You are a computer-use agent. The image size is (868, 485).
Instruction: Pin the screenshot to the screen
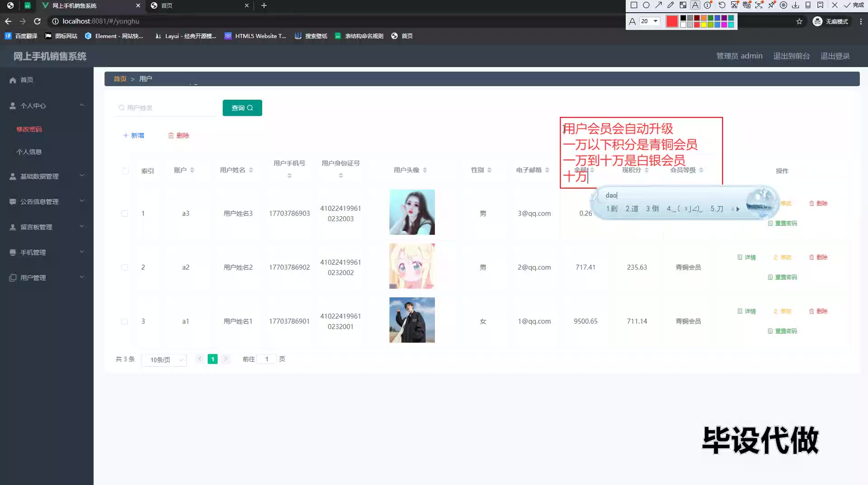pyautogui.click(x=771, y=5)
